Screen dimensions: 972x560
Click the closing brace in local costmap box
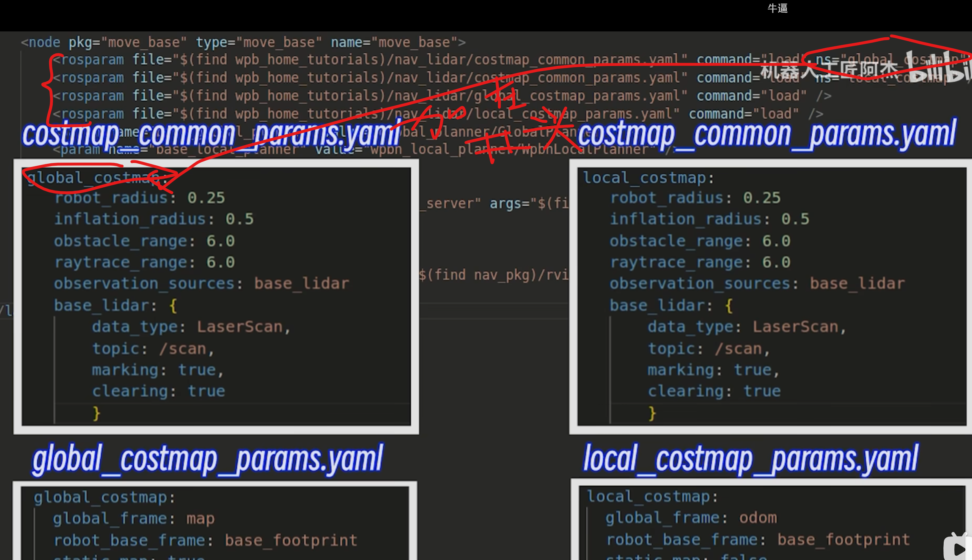pyautogui.click(x=652, y=413)
